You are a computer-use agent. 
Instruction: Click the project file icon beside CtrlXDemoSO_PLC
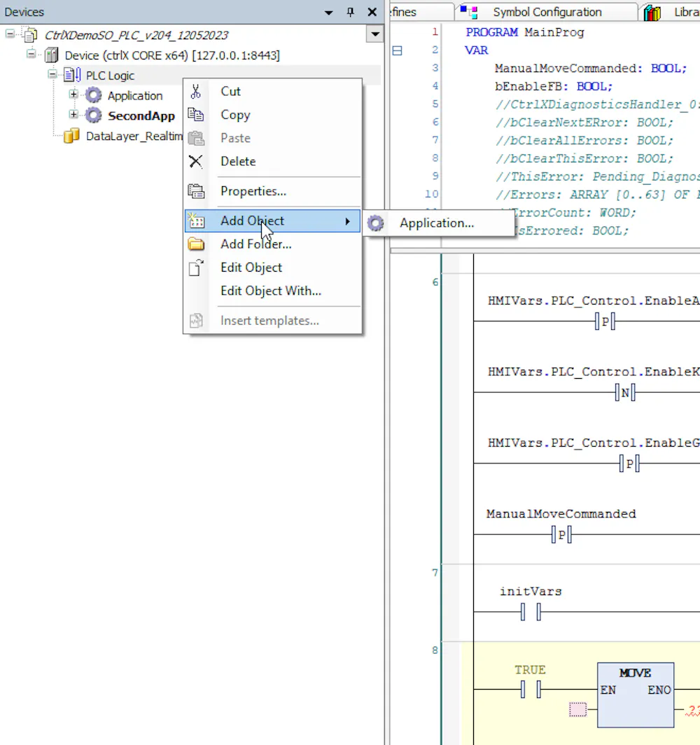point(31,35)
